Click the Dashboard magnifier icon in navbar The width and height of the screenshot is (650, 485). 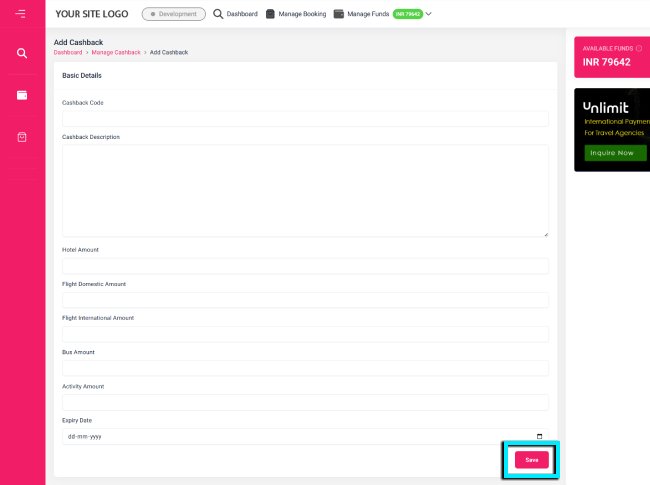pyautogui.click(x=218, y=14)
